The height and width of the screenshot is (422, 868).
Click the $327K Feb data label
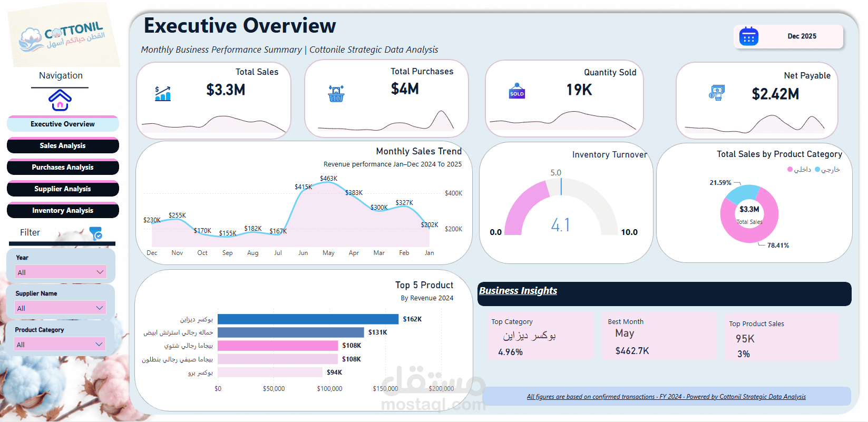coord(404,202)
